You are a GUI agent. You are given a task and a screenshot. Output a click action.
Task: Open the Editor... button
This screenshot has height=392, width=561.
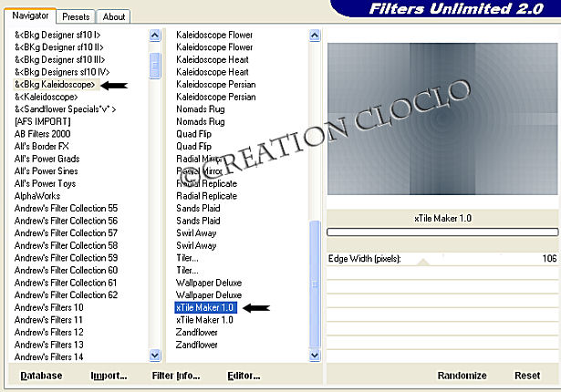244,376
